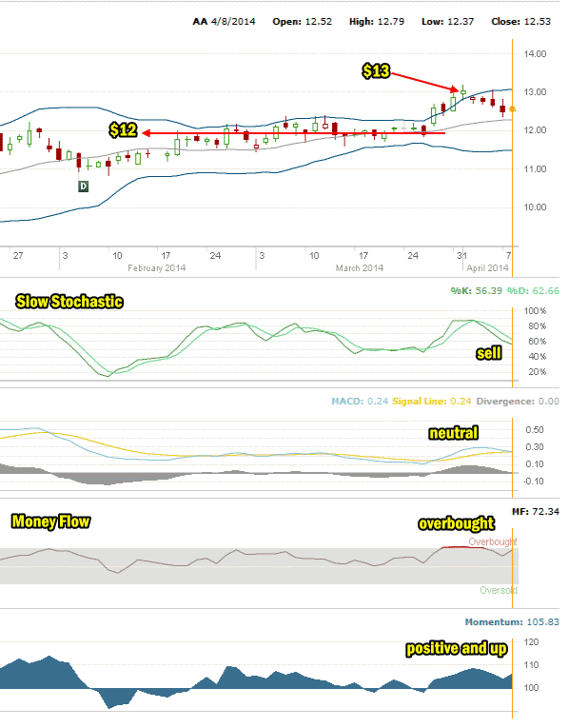Click the April 2014 date label
The height and width of the screenshot is (728, 569).
pyautogui.click(x=487, y=268)
